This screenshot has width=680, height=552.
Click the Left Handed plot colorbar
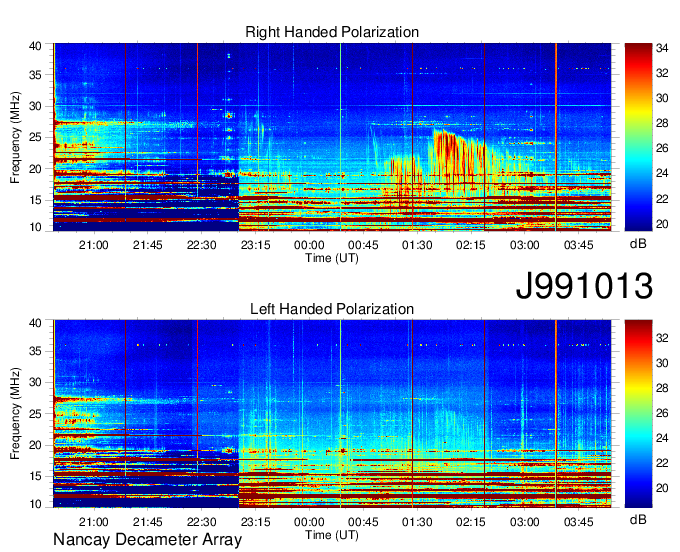[x=638, y=414]
